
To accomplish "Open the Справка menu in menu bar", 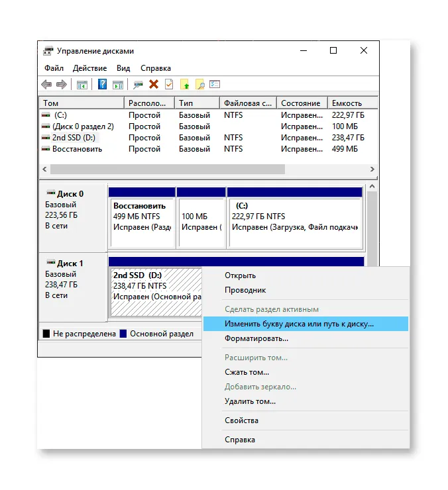I will (156, 68).
